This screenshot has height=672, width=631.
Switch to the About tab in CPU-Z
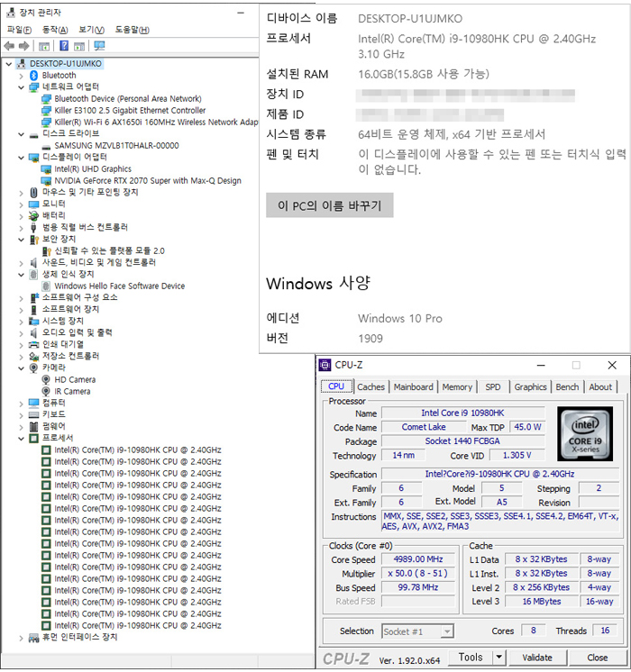[600, 387]
